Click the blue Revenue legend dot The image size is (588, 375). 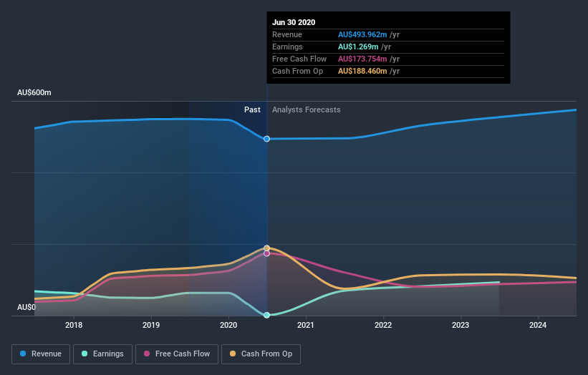click(23, 354)
